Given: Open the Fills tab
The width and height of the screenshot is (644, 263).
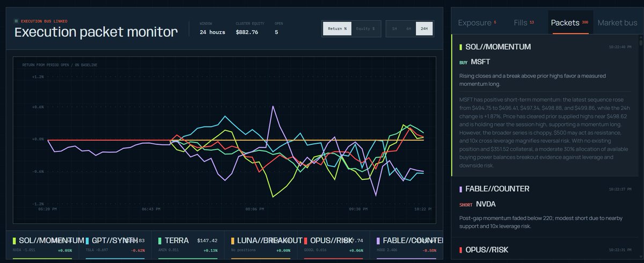Looking at the screenshot, I should pos(524,23).
